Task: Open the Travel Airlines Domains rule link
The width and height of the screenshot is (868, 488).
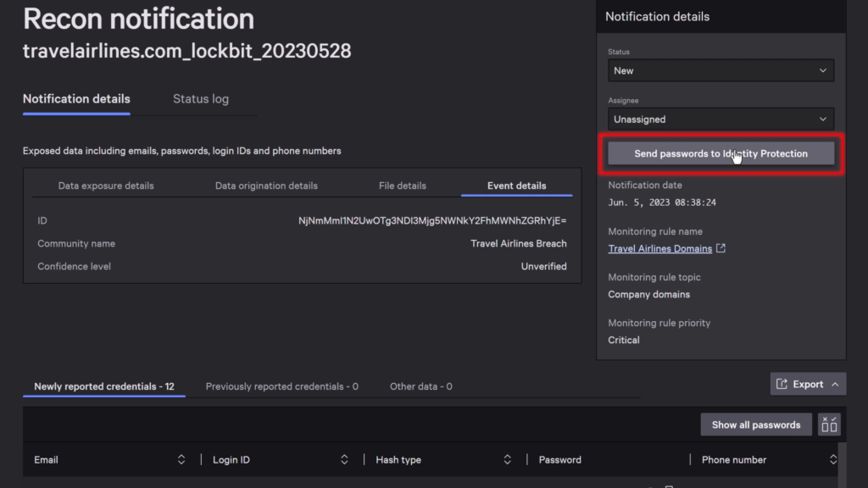Action: [660, 247]
